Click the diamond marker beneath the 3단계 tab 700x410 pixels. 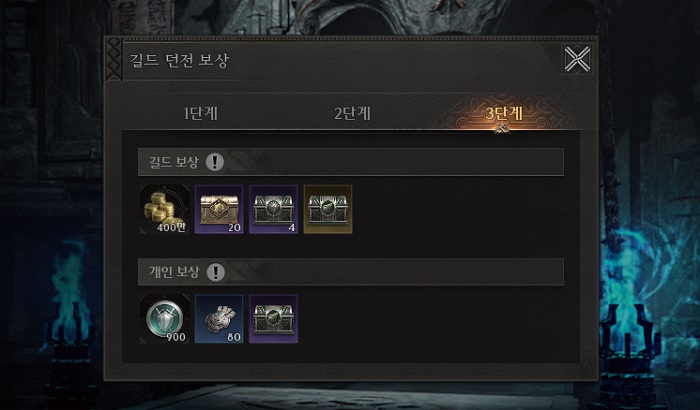pyautogui.click(x=503, y=129)
